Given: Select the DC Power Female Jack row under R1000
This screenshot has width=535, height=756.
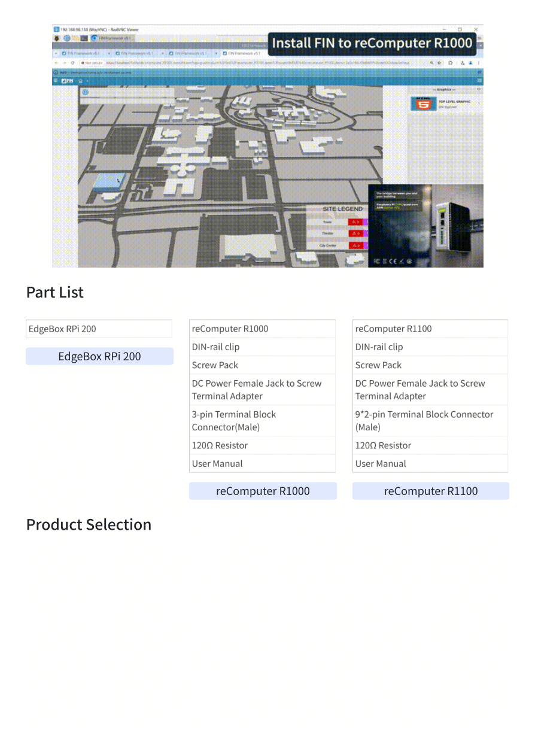Looking at the screenshot, I should [x=263, y=390].
